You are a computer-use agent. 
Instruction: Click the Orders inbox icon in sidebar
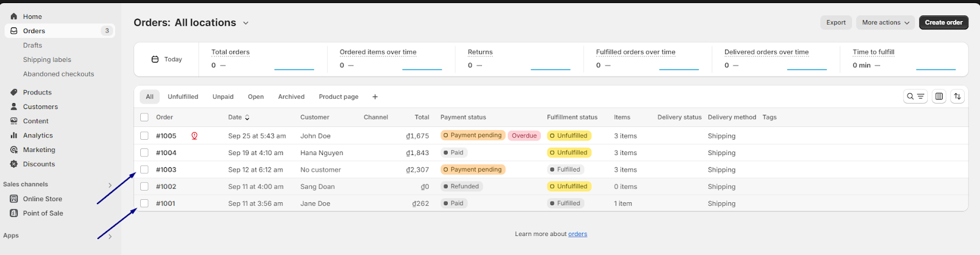tap(14, 31)
